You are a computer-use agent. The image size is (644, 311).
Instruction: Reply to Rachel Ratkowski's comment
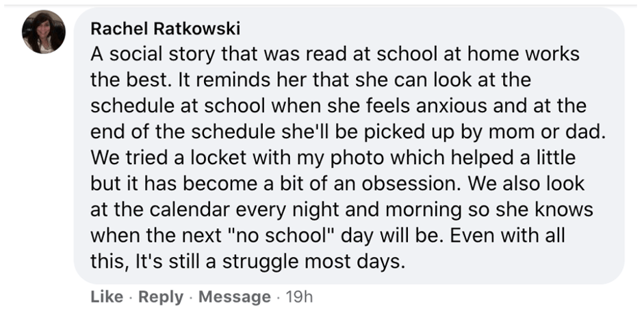[160, 297]
